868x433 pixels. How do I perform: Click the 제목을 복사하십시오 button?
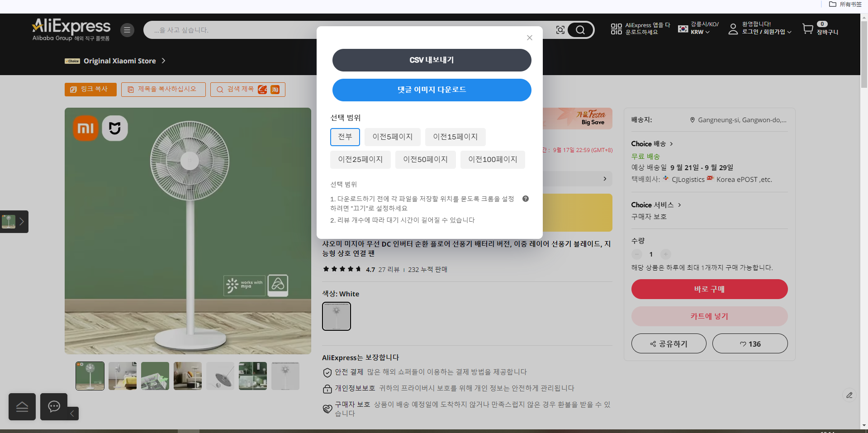click(163, 90)
